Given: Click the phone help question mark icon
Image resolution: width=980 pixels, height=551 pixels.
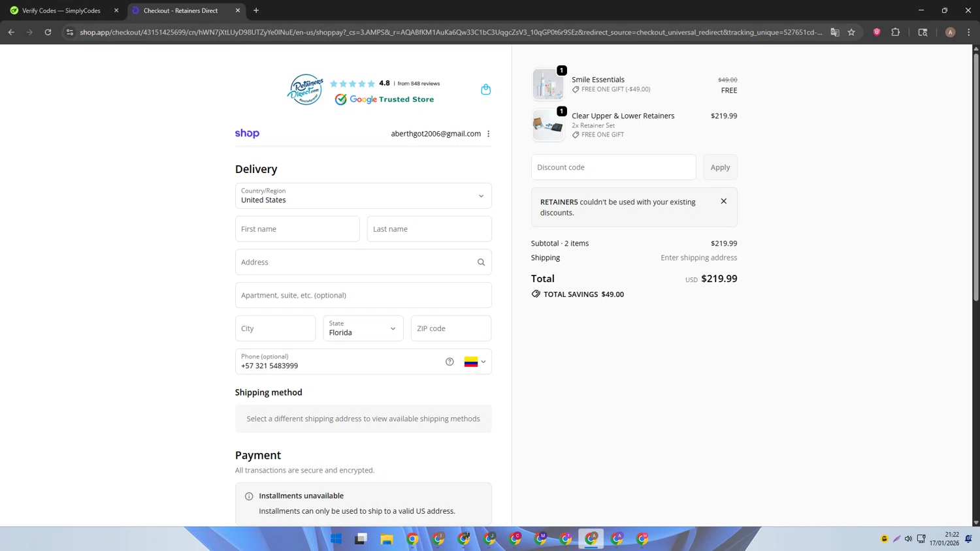Looking at the screenshot, I should click(x=449, y=362).
